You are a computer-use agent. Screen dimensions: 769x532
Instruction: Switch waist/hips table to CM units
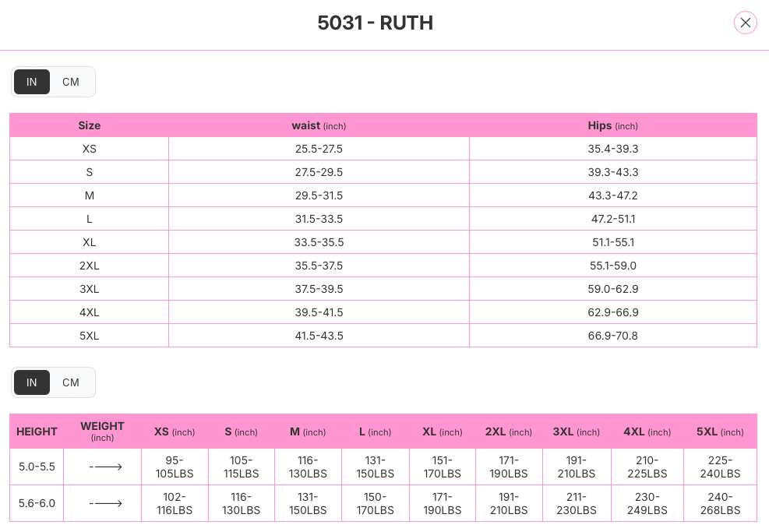[x=71, y=82]
